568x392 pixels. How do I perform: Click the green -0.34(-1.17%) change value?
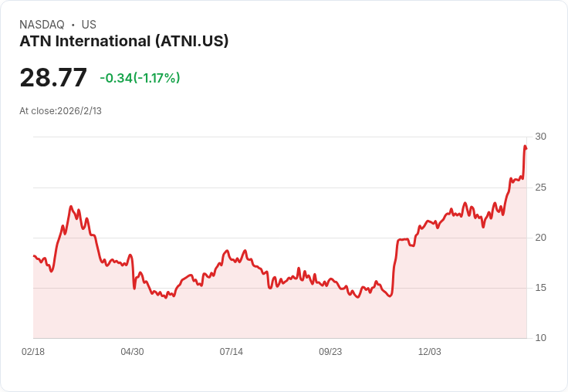click(140, 78)
